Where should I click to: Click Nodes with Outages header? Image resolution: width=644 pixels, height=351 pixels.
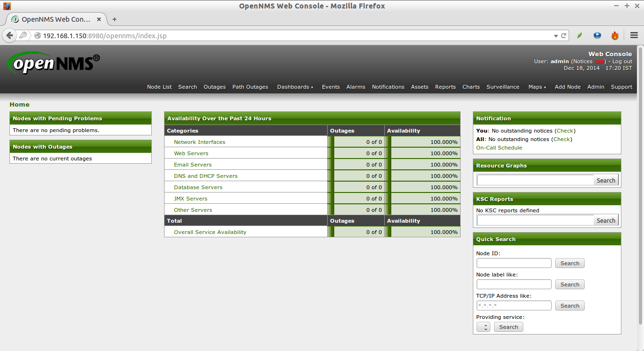(81, 147)
